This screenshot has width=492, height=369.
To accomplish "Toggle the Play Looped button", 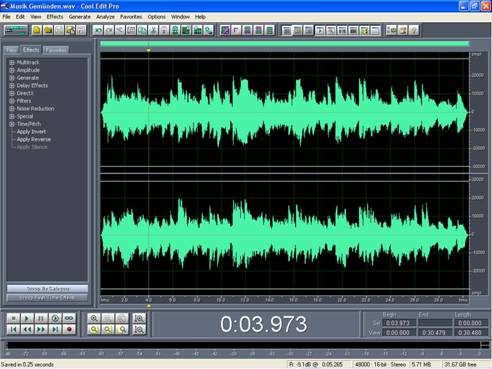I will [69, 318].
